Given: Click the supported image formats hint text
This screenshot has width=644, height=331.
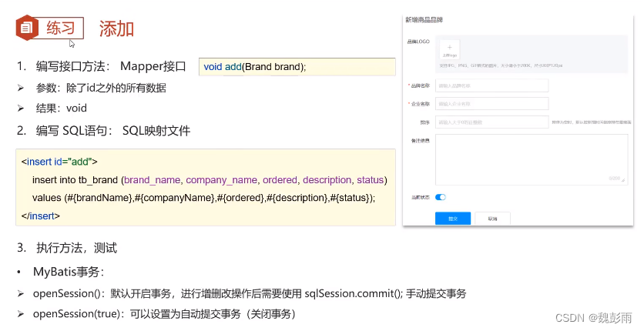Looking at the screenshot, I should click(500, 65).
